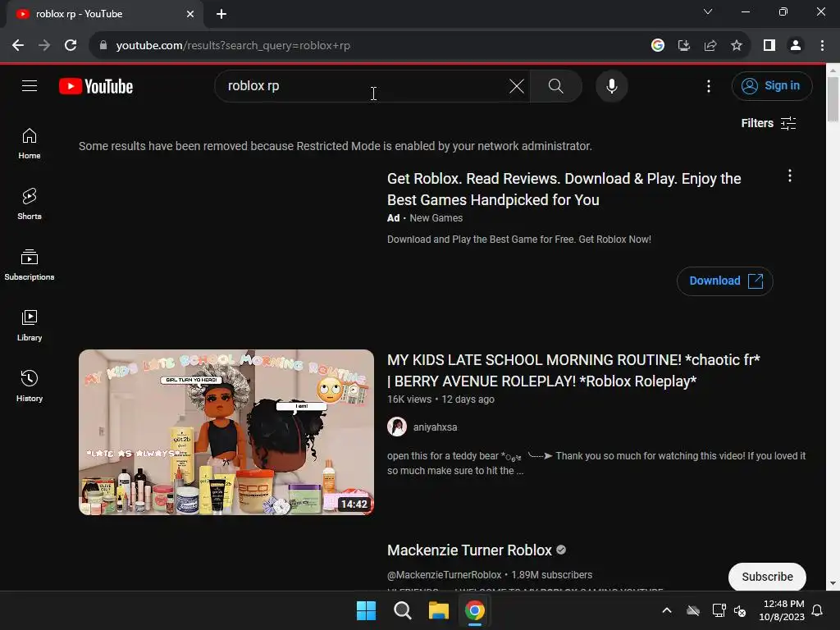Click the site padlock icon
The height and width of the screenshot is (630, 840).
[103, 46]
